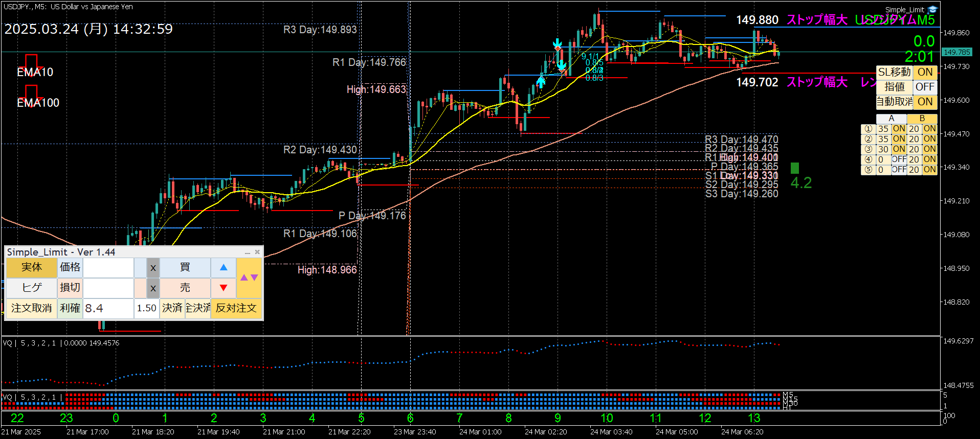
Task: Click the blue up-arrow buy icon
Action: [x=224, y=267]
